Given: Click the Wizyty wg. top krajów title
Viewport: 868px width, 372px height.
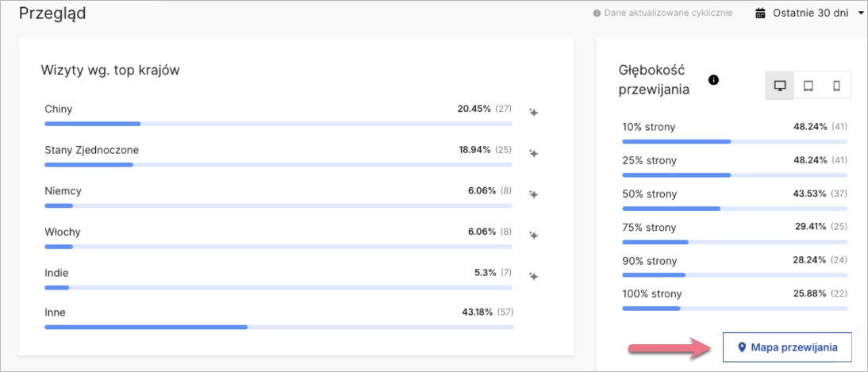Looking at the screenshot, I should coord(110,70).
